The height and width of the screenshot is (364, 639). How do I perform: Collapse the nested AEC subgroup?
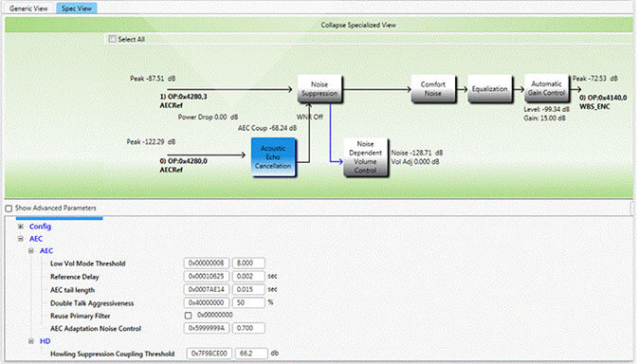point(31,251)
